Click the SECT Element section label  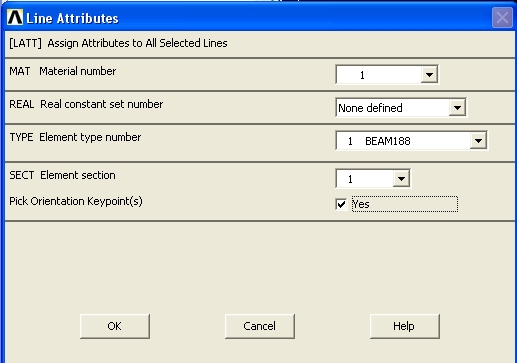[x=62, y=175]
